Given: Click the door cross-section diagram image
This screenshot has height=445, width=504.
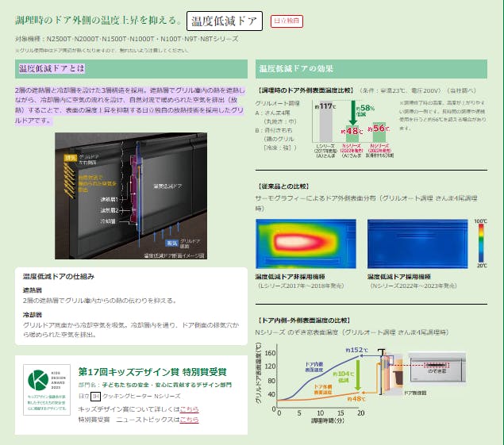Looking at the screenshot, I should pos(131,186).
